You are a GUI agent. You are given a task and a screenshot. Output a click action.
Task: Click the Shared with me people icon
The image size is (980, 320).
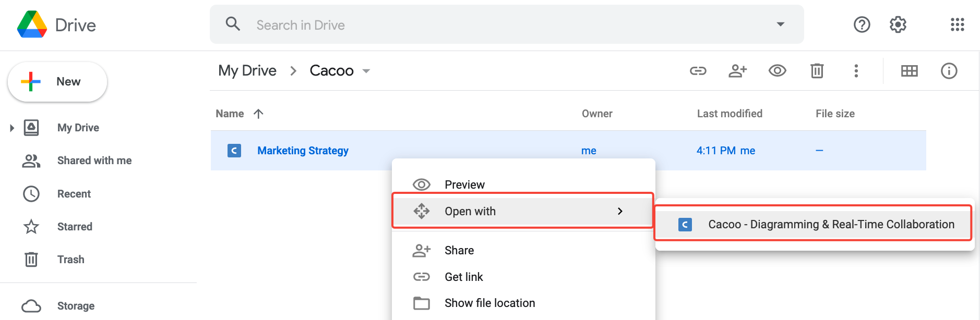[31, 161]
